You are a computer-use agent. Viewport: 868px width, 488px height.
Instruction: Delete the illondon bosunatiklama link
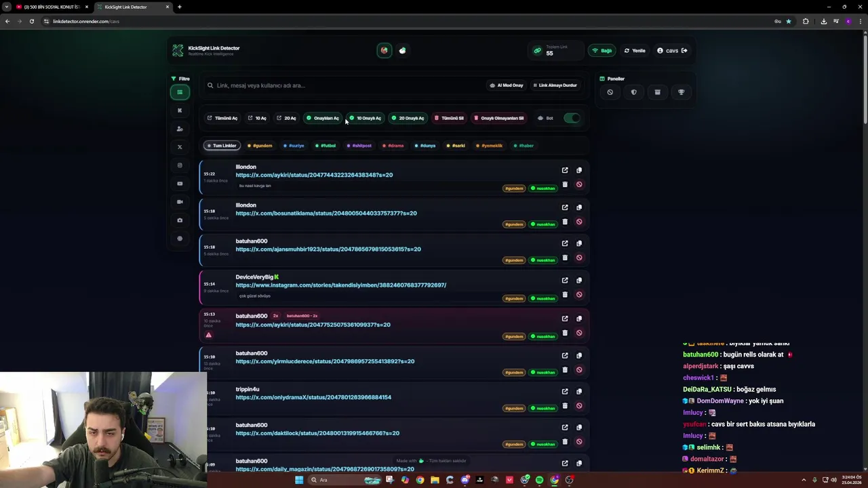pyautogui.click(x=565, y=222)
